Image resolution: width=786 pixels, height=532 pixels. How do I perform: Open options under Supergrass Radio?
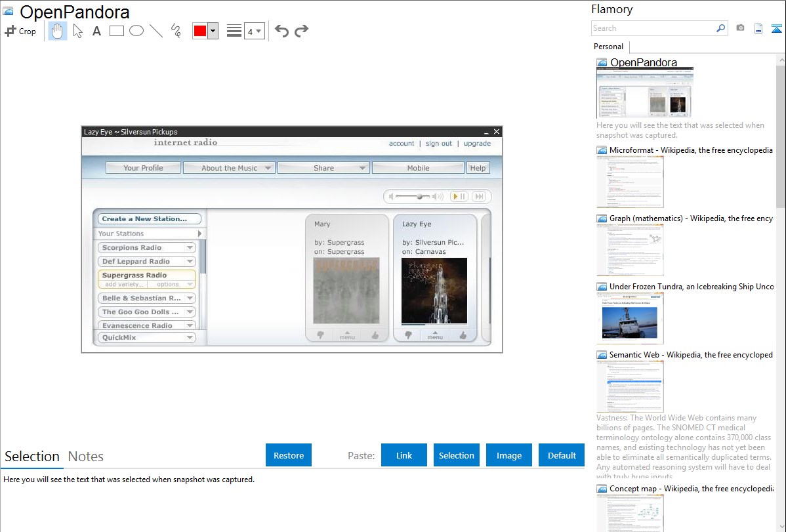pos(168,284)
